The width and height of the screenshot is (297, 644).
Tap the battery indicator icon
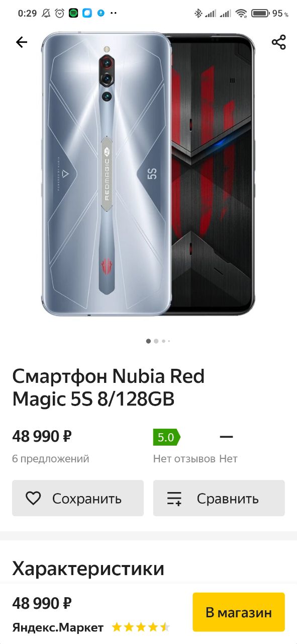point(260,13)
